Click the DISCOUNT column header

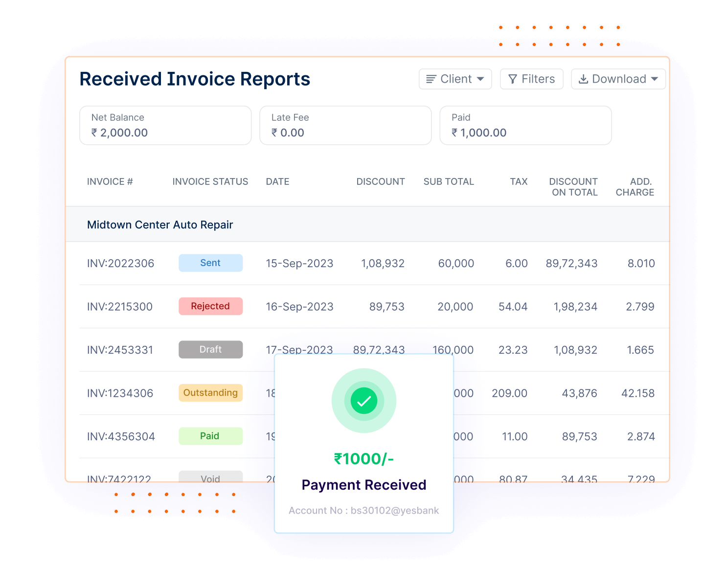tap(381, 181)
